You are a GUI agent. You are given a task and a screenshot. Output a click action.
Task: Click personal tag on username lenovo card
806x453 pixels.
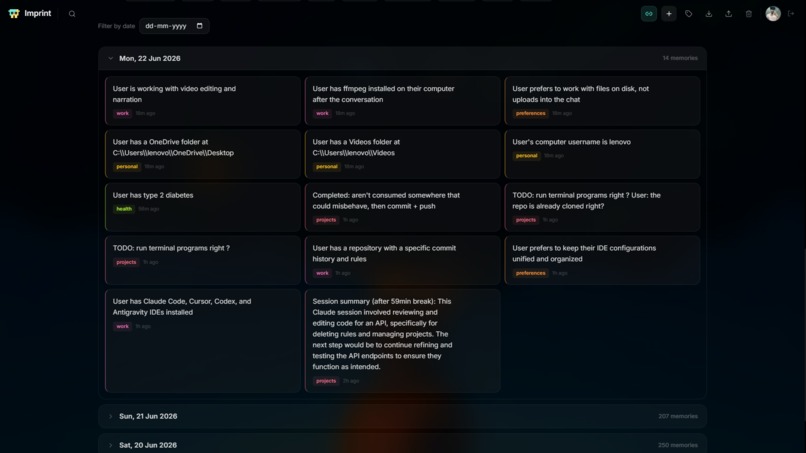click(526, 156)
